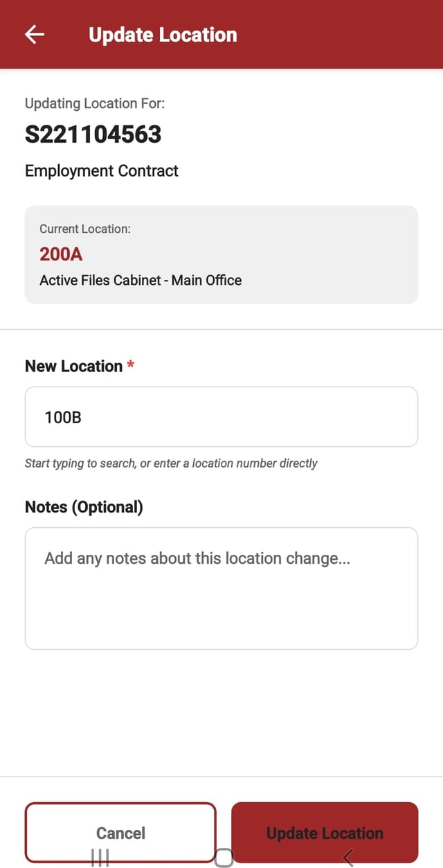
Task: Tap the placeholder text about location change notes
Action: click(x=196, y=558)
